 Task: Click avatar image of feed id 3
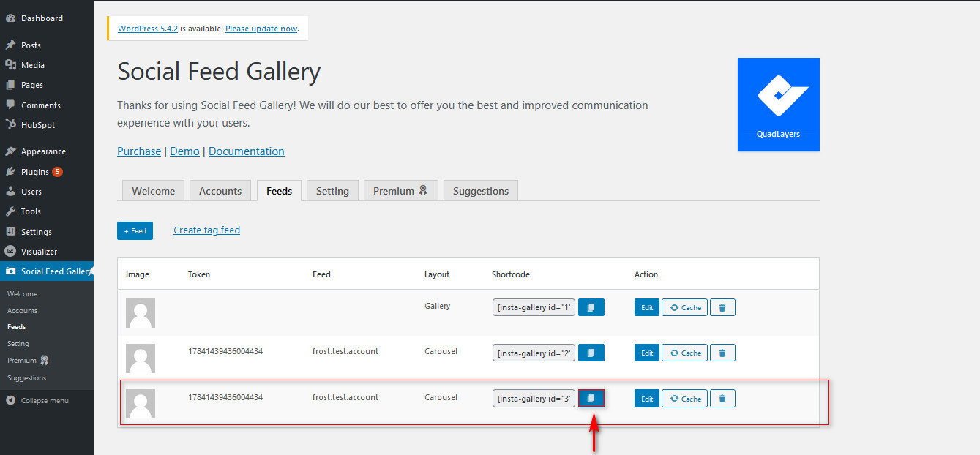pos(141,404)
